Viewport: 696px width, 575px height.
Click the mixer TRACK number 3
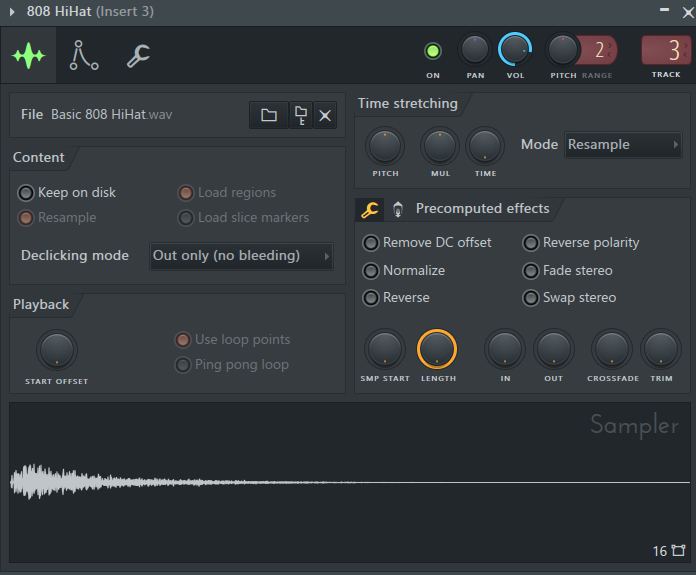(x=666, y=50)
